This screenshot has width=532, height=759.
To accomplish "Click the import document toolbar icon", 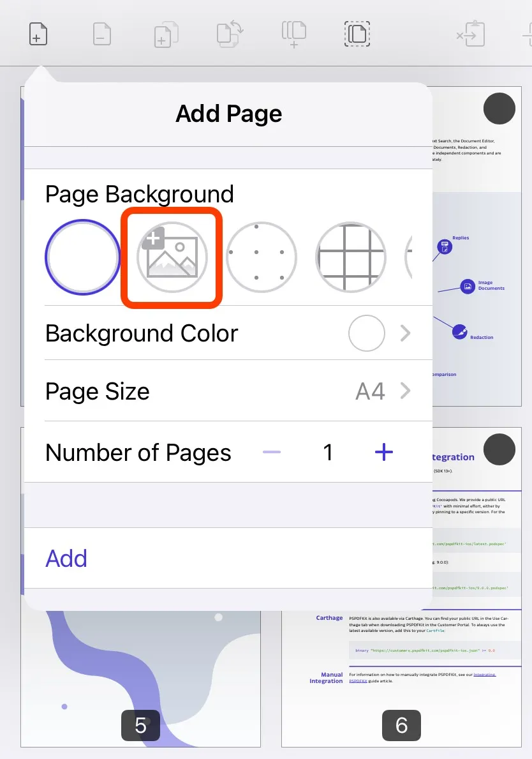I will pyautogui.click(x=471, y=34).
